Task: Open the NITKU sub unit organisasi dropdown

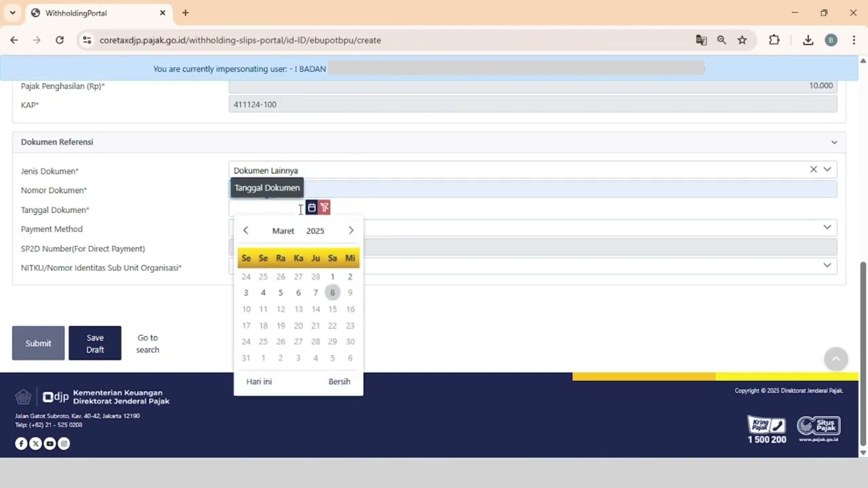Action: 827,266
